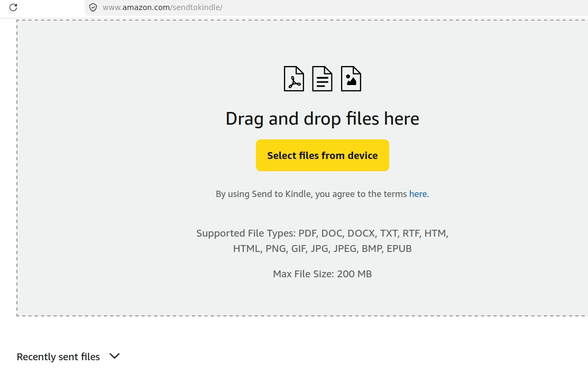Click the PDF document icon
The width and height of the screenshot is (588, 375).
click(293, 79)
